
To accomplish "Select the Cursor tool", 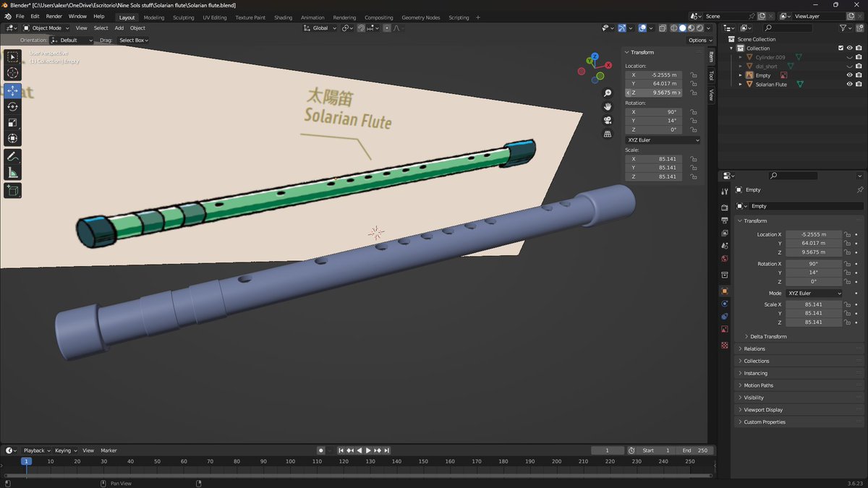I will click(x=13, y=73).
